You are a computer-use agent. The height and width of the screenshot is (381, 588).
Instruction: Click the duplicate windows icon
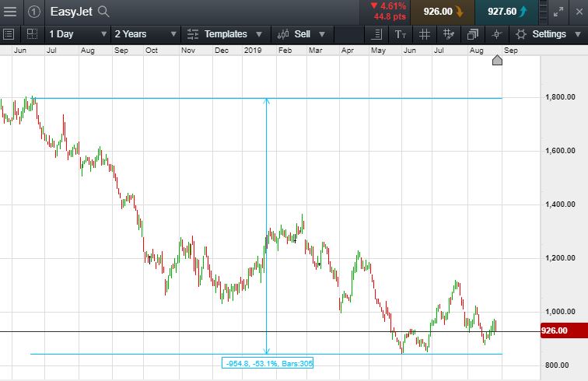coord(473,34)
